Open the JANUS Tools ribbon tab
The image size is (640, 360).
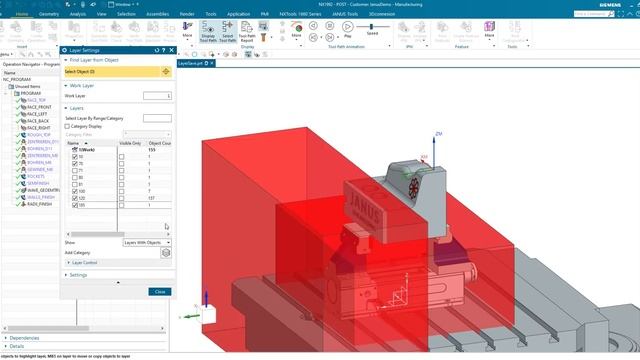click(x=345, y=14)
